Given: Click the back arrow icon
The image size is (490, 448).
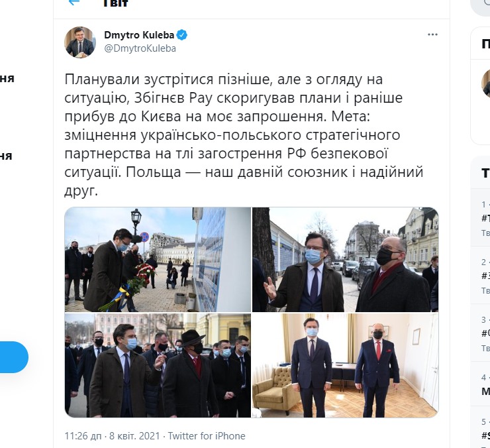Looking at the screenshot, I should point(74,3).
